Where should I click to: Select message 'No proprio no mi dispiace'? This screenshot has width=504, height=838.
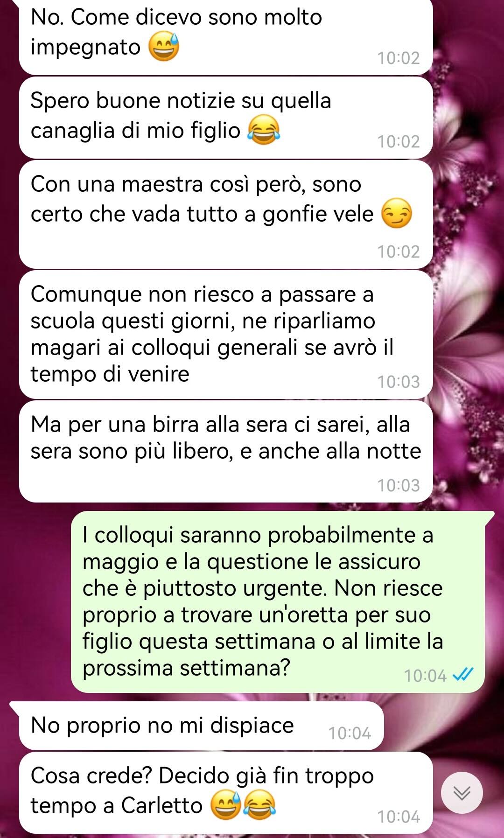201,726
